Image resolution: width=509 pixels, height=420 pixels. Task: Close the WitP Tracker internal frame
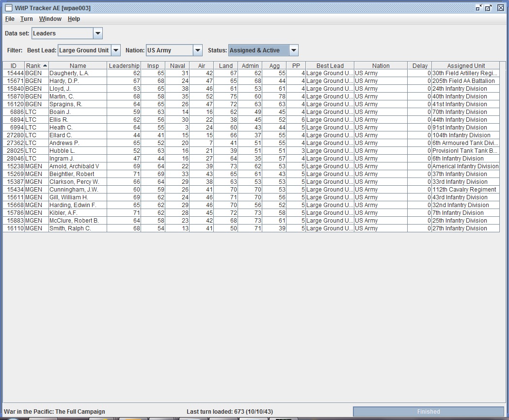501,8
